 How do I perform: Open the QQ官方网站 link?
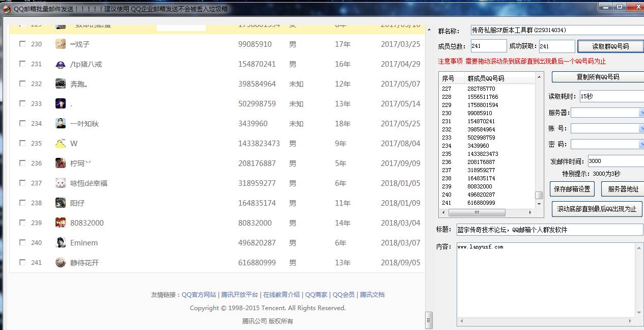199,295
